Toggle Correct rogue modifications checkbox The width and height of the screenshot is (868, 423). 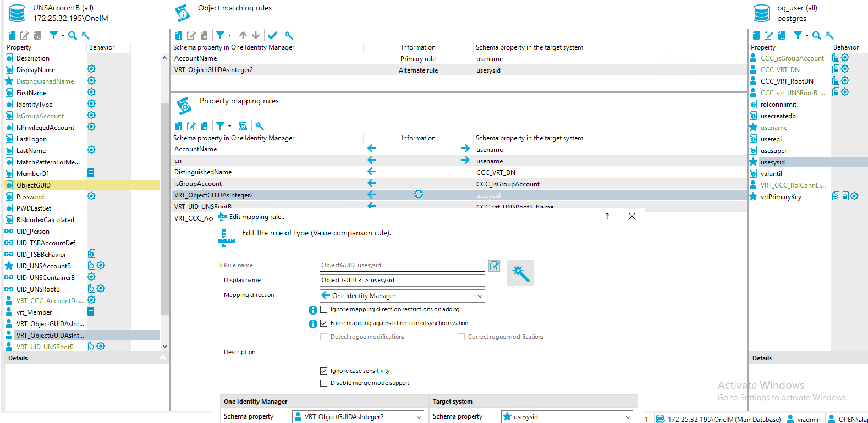point(462,337)
